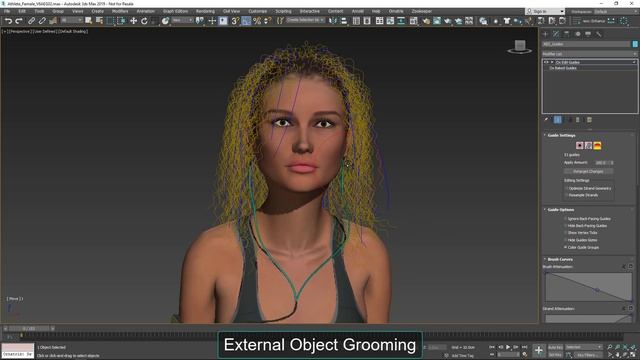Toggle the Percent Snap icon

[x=257, y=21]
